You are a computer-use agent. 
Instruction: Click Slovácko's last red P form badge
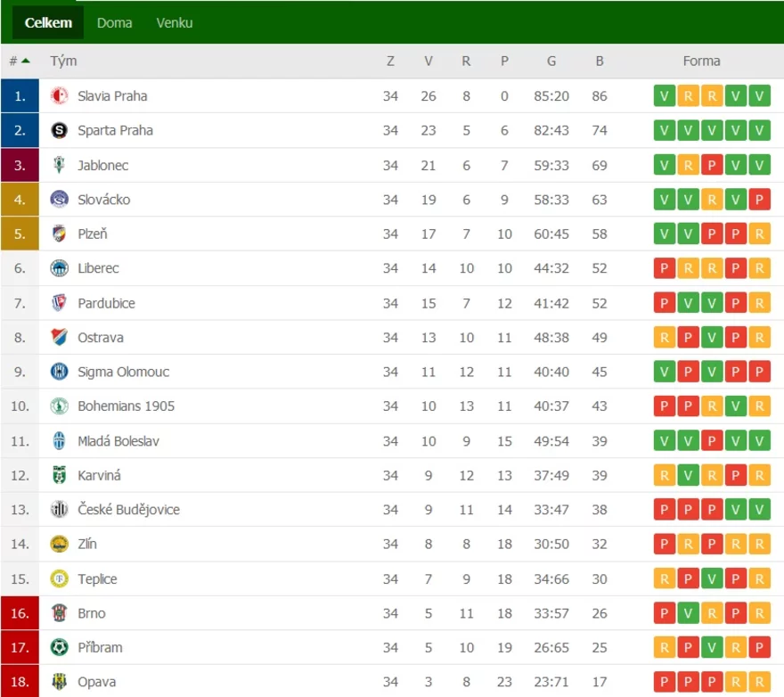point(759,200)
